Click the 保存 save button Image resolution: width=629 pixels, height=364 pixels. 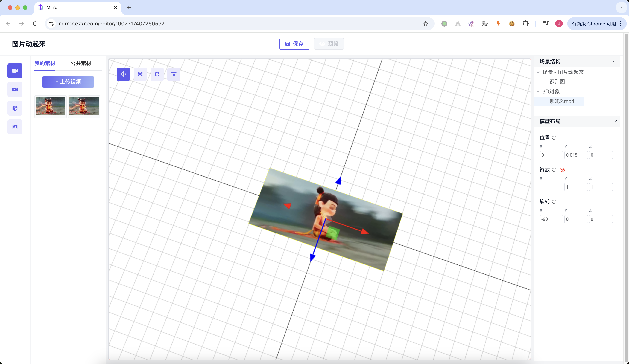(294, 44)
